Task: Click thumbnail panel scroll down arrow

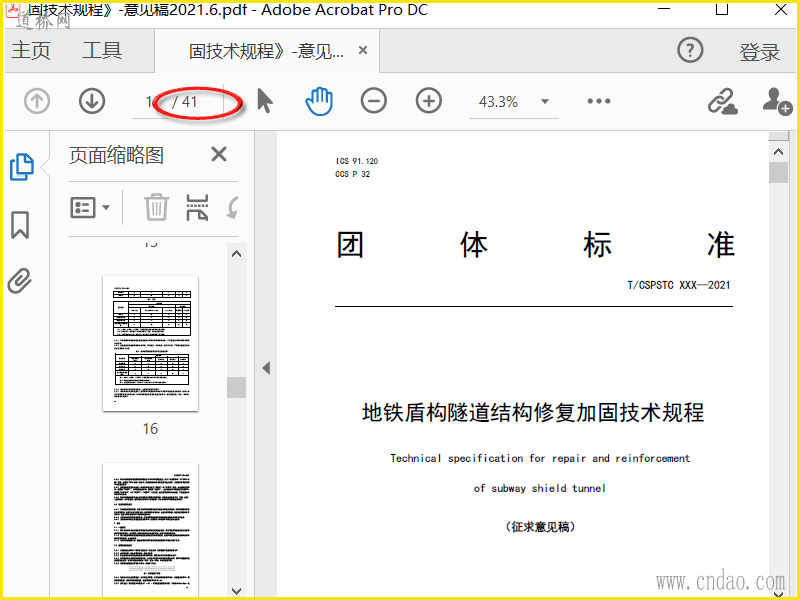Action: click(236, 591)
